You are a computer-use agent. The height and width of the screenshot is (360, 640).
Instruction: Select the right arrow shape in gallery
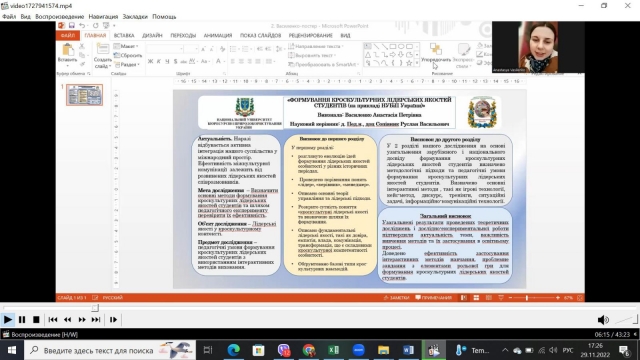click(393, 55)
